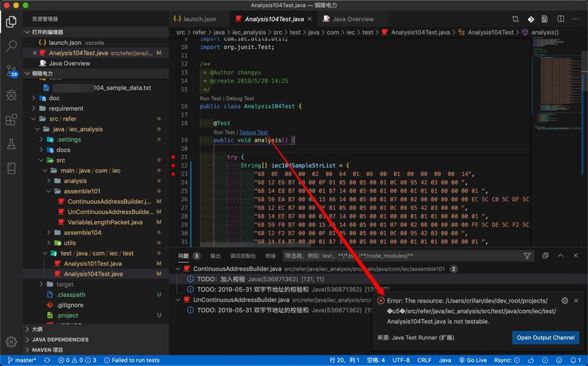Switch to the 终端 panel tab
Screen dimensions: 588x366
tap(270, 256)
